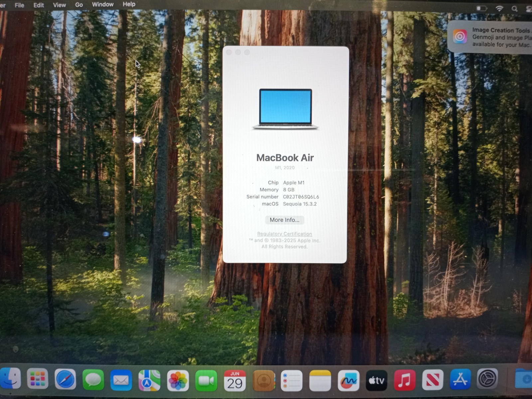Click the MacBook Air title text

(x=285, y=158)
